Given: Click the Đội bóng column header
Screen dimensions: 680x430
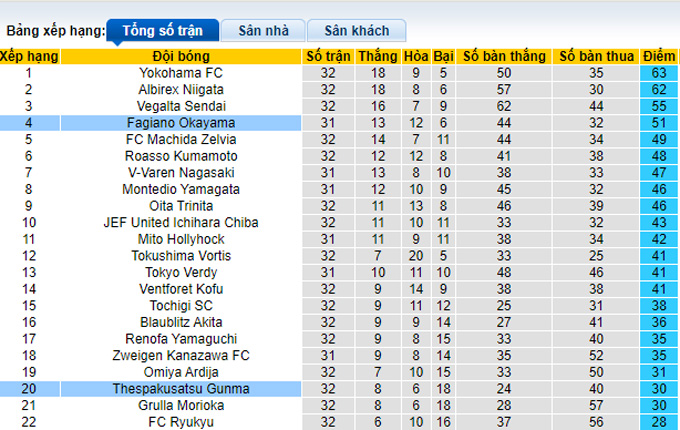Looking at the screenshot, I should (182, 56).
